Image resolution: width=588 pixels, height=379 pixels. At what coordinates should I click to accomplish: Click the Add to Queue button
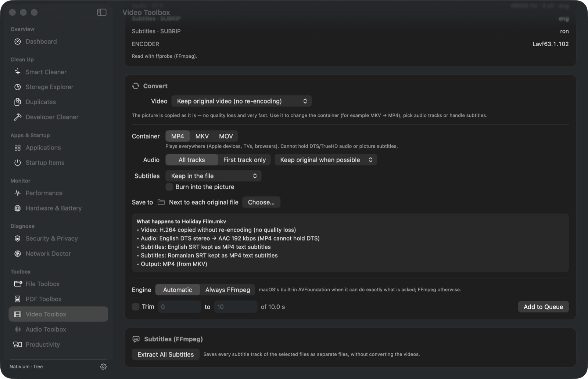[x=543, y=307]
